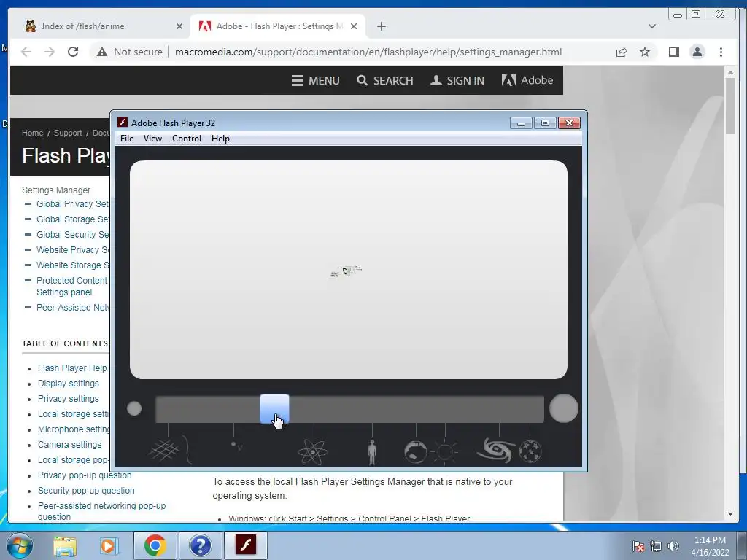This screenshot has width=747, height=560.
Task: Go forward in Chrome
Action: click(50, 52)
